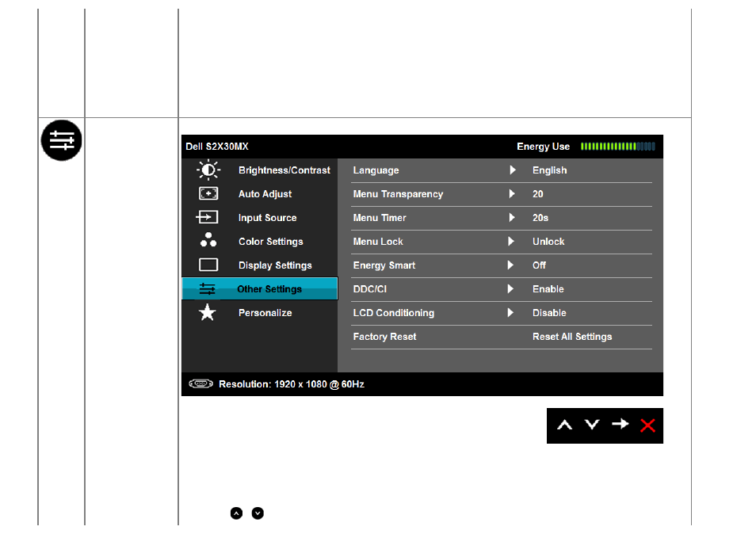This screenshot has width=756, height=534.
Task: Expand the Menu Transparency arrow
Action: click(512, 194)
